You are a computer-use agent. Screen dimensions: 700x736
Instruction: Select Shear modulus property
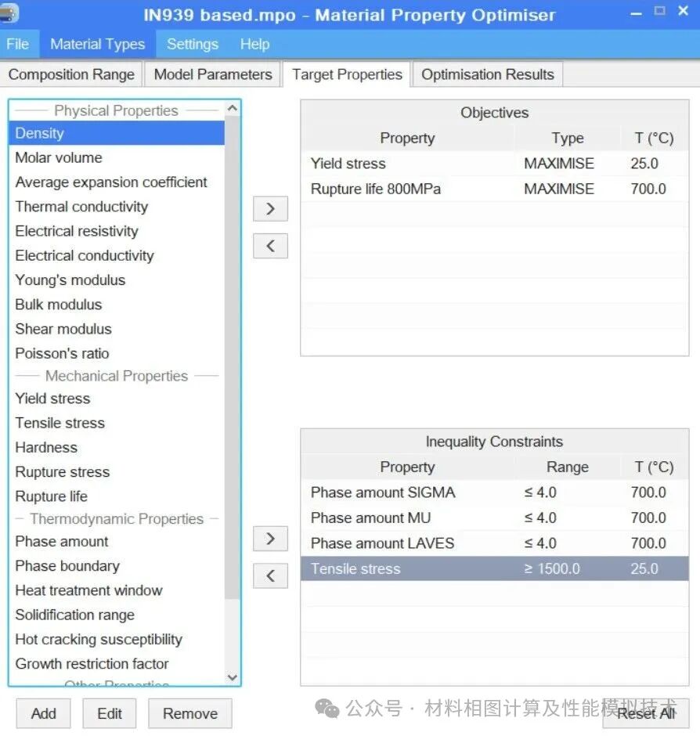(117, 329)
